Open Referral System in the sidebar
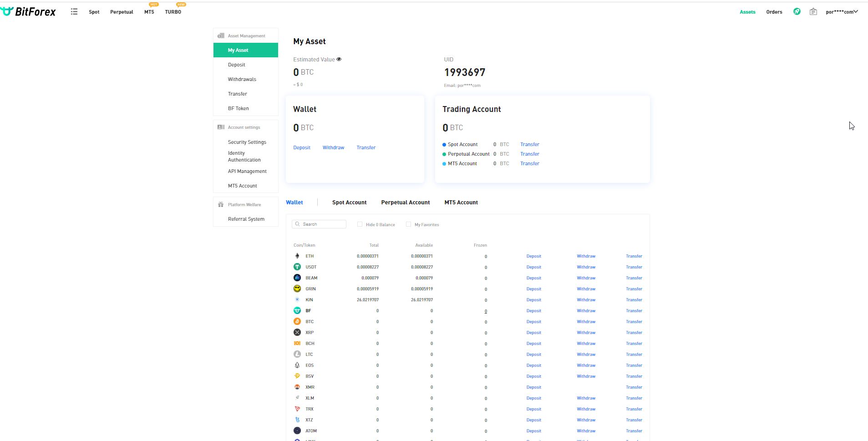Viewport: 868px width, 441px height. [x=246, y=219]
